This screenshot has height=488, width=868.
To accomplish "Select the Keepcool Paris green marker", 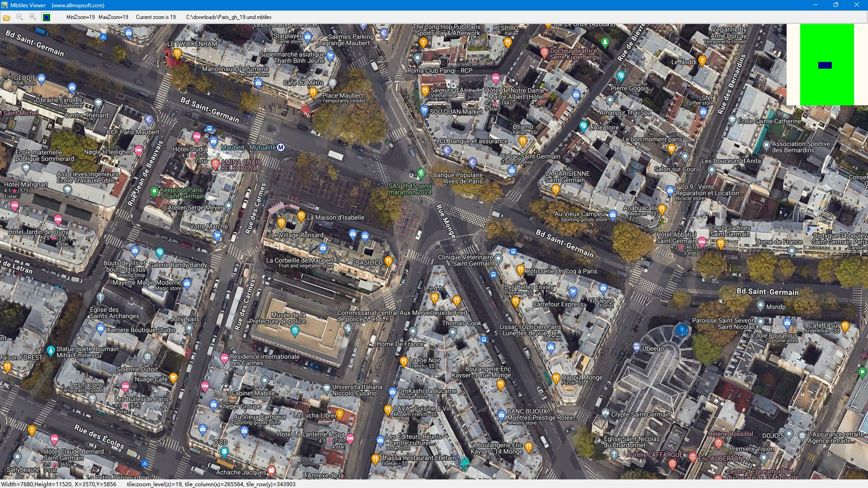I will coord(154,191).
